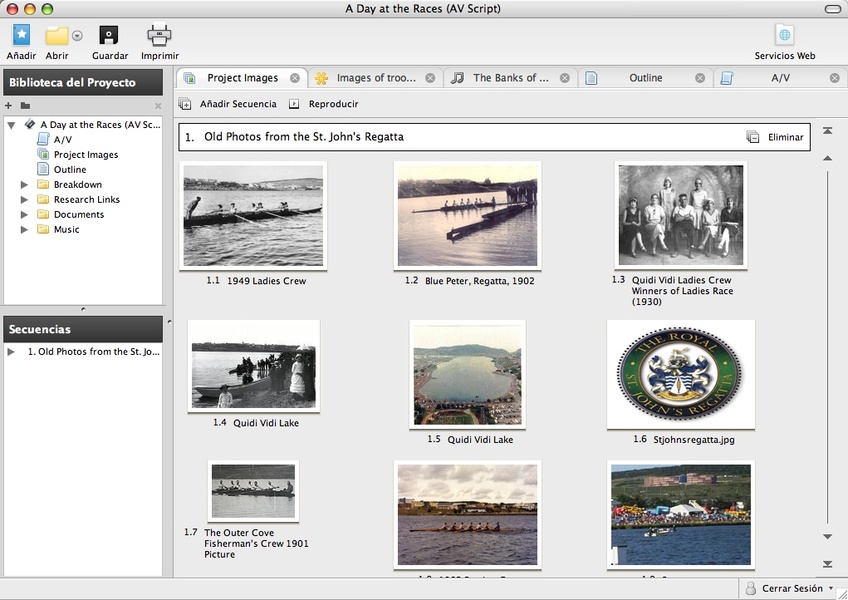Click the X delete icon in Biblioteca toolbar
This screenshot has width=848, height=600.
158,106
